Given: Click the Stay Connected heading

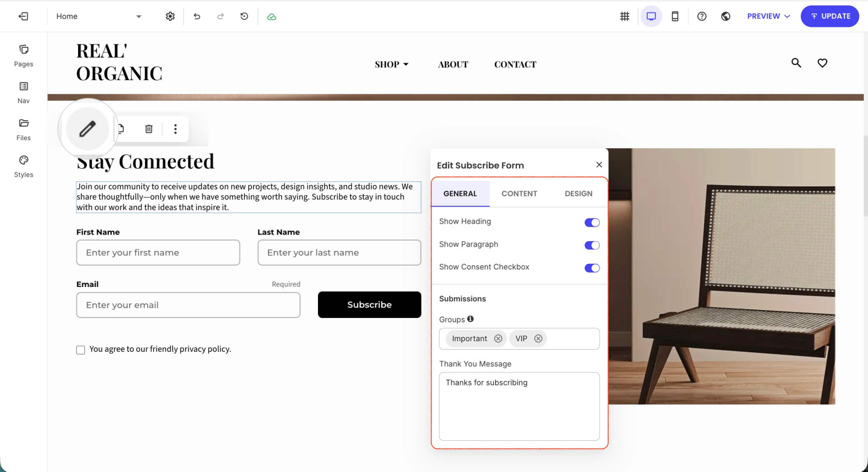Looking at the screenshot, I should pos(146,161).
